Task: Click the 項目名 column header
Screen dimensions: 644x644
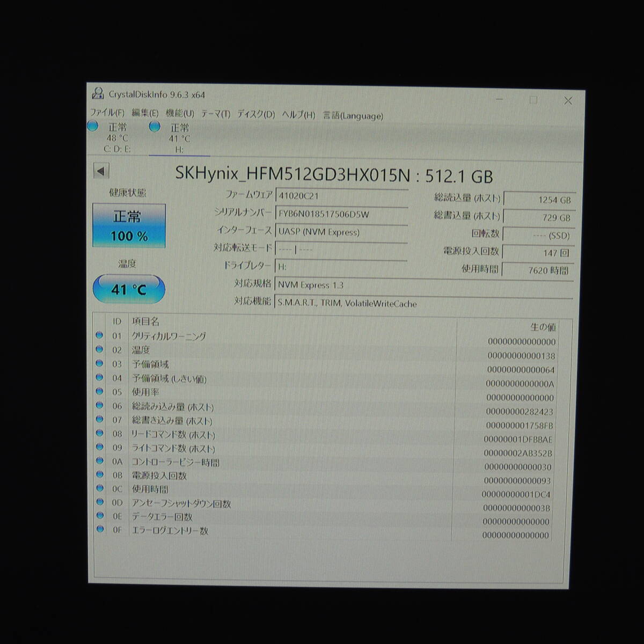Action: pos(146,321)
